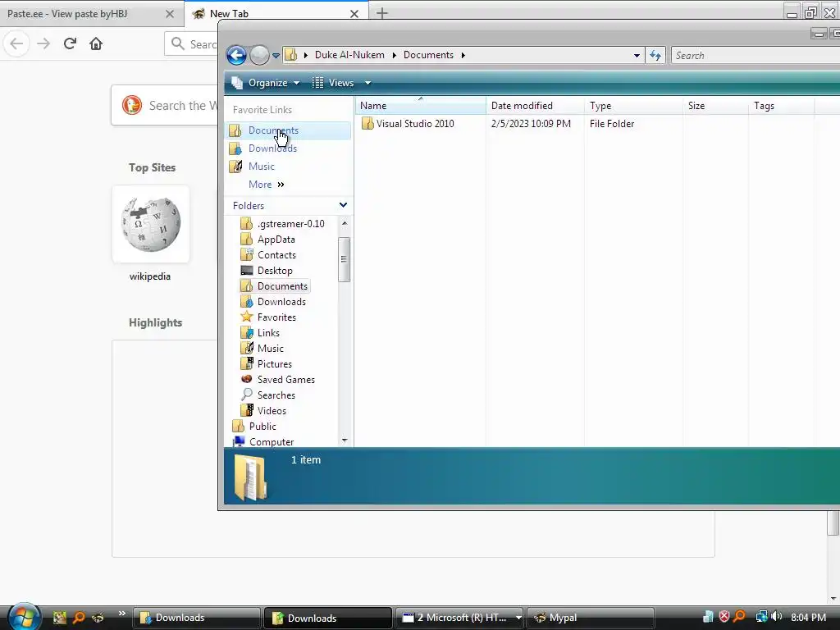840x630 pixels.
Task: Click the browser Back arrow
Action: click(16, 43)
